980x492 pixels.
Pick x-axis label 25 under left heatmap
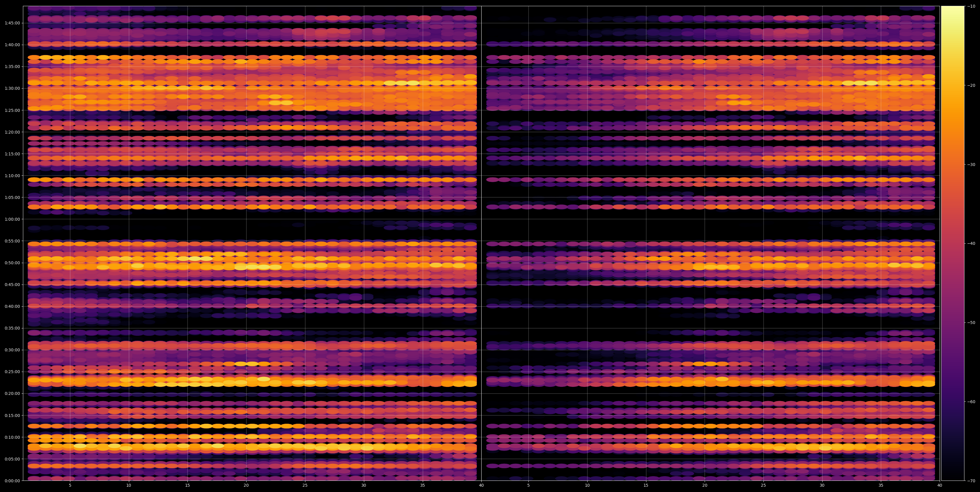305,486
